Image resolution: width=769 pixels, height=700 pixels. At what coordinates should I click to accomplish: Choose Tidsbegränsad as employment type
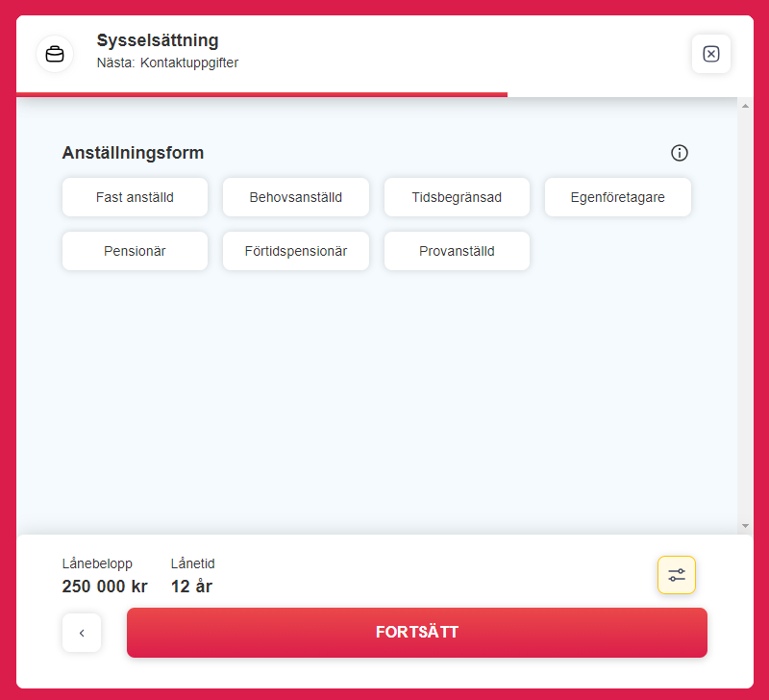coord(457,197)
